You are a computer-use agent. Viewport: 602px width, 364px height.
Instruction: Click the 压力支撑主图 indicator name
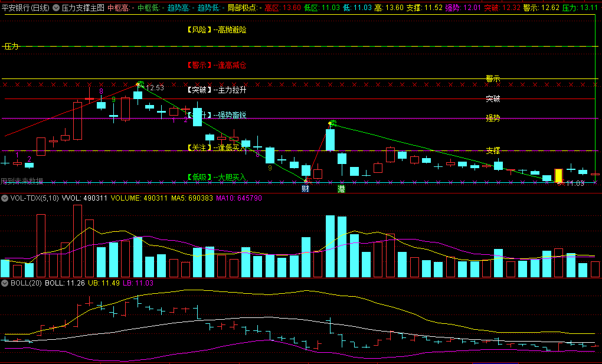(83, 8)
